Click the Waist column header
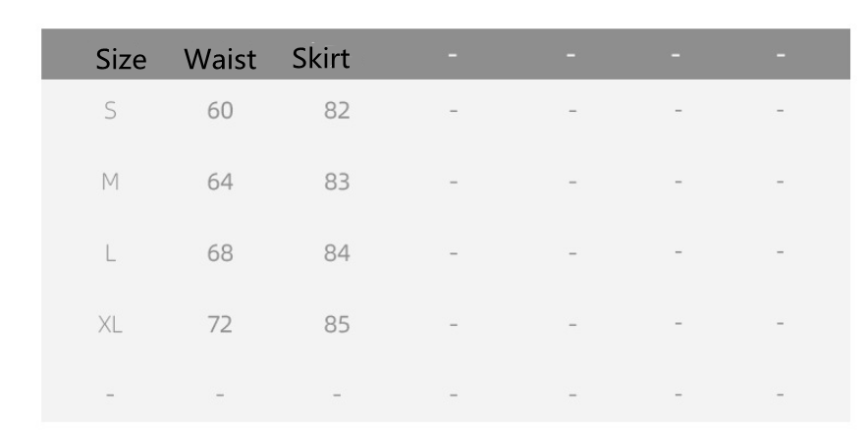The height and width of the screenshot is (434, 868). [220, 60]
